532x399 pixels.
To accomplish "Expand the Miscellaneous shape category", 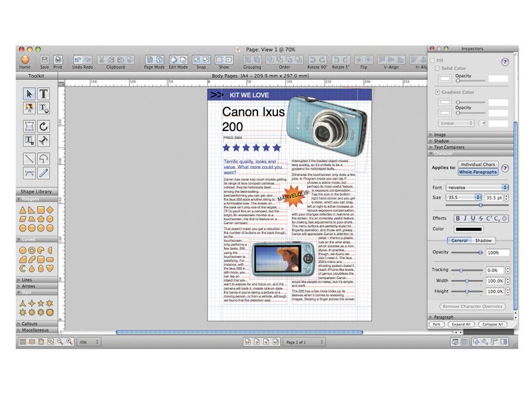I will pyautogui.click(x=37, y=330).
